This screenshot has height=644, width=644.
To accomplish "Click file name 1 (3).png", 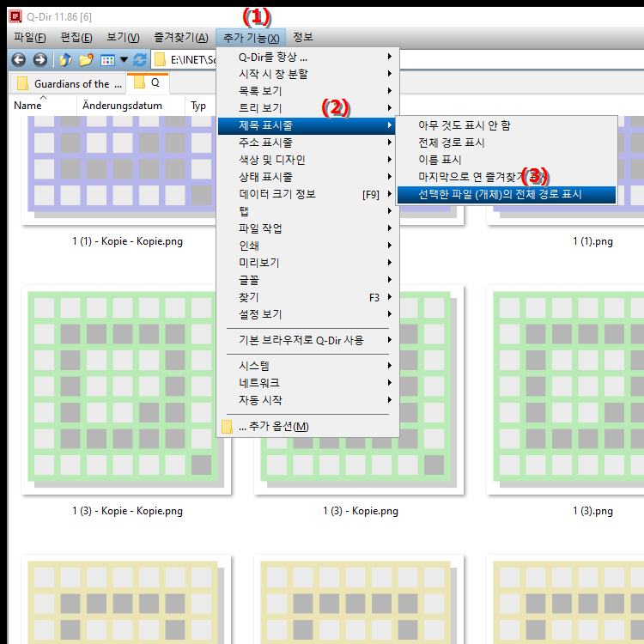I will tap(592, 511).
